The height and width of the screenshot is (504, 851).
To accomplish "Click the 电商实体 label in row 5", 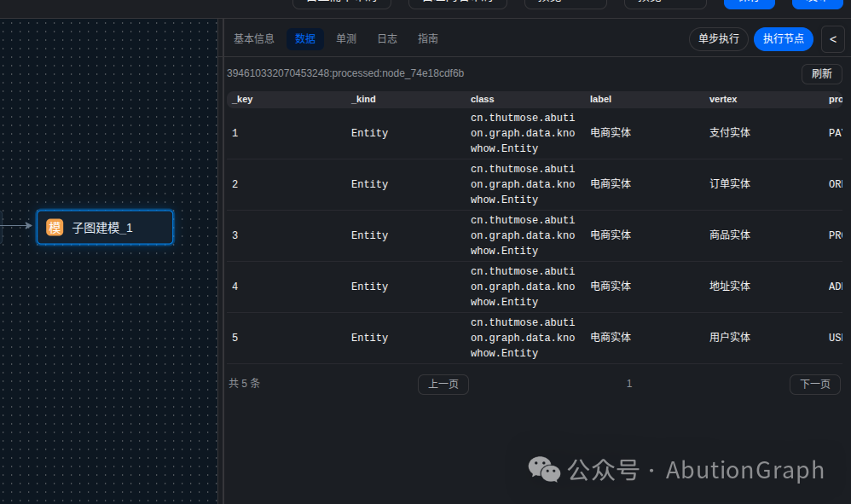I will [611, 338].
